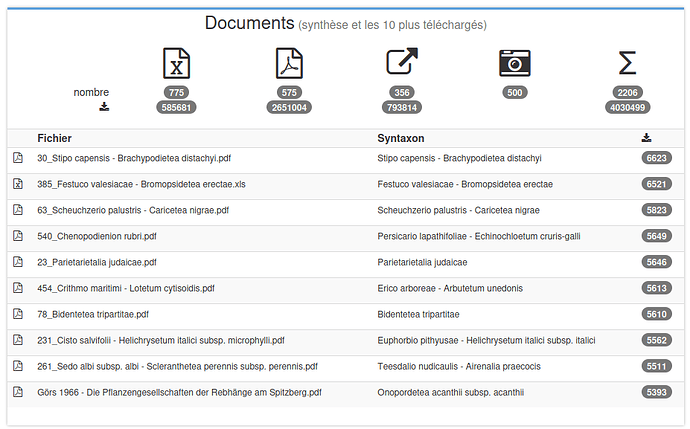
Task: Click the 356 links count badge
Action: pyautogui.click(x=402, y=92)
